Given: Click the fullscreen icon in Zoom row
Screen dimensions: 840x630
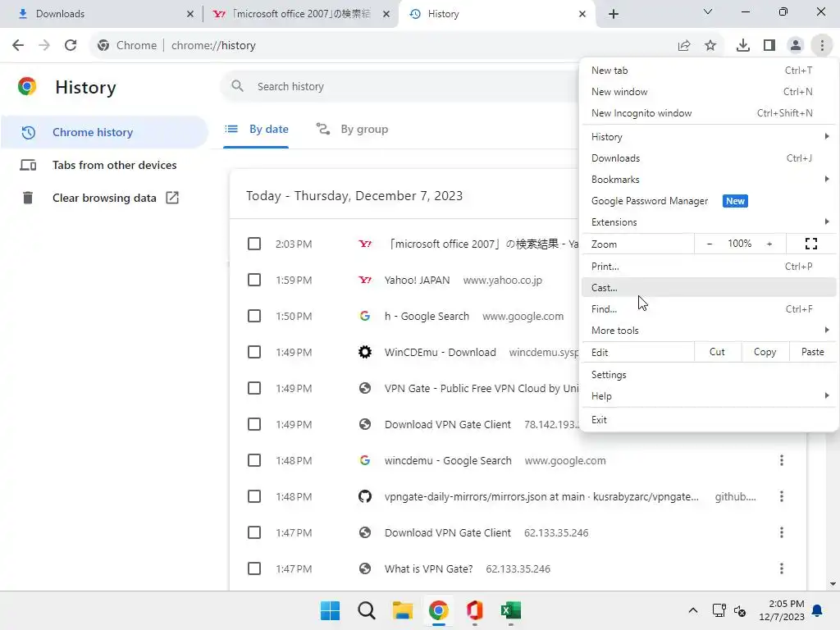Looking at the screenshot, I should coord(811,244).
